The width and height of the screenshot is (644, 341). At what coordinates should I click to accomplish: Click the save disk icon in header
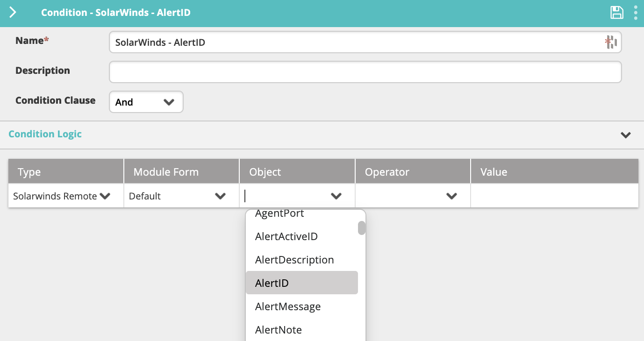pyautogui.click(x=617, y=13)
